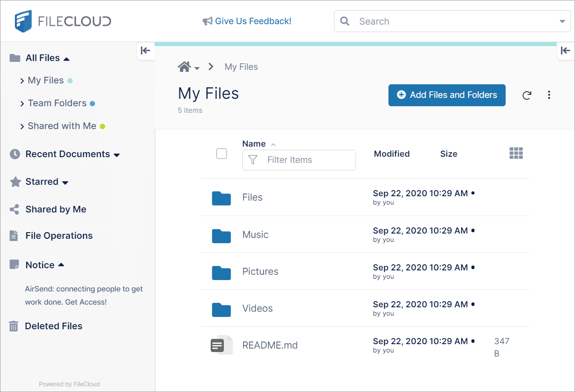Switch to grid view layout

pos(516,153)
